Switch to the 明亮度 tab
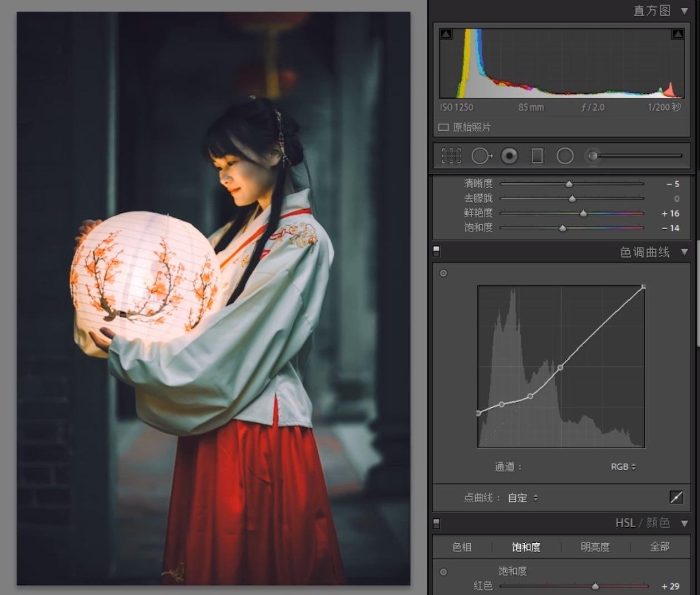700x595 pixels. coord(595,547)
